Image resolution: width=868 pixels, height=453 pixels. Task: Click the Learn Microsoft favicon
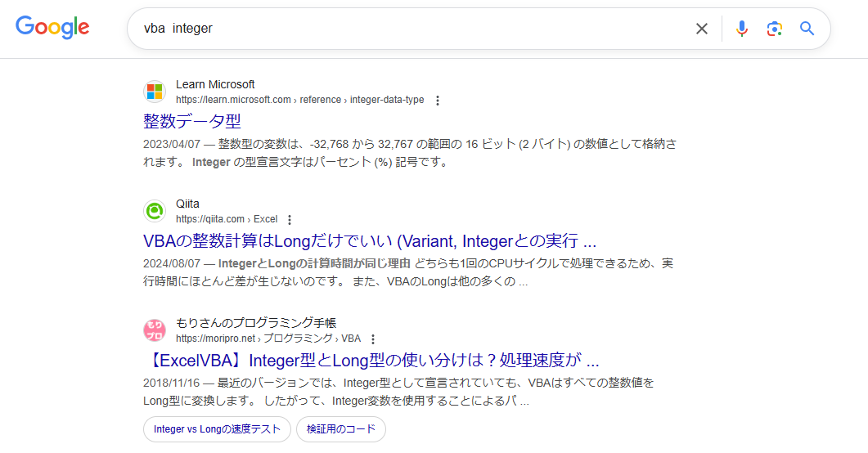point(155,92)
